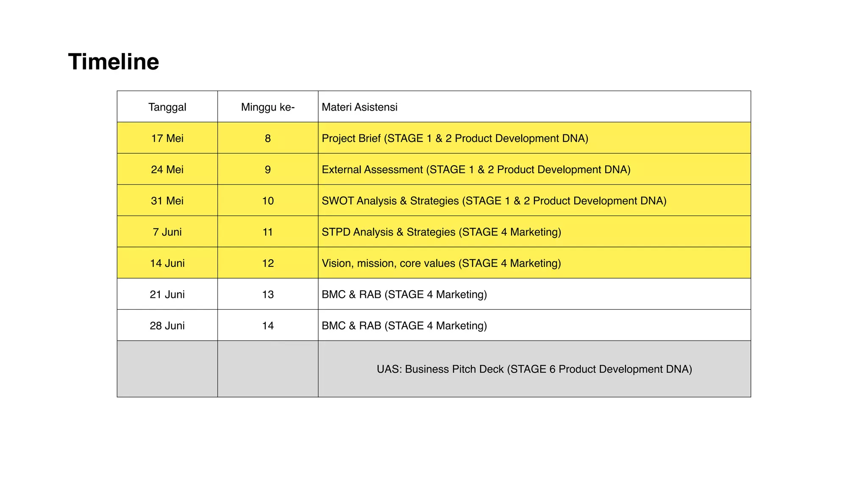Click the 28 Juni date cell
The image size is (868, 488).
point(167,325)
